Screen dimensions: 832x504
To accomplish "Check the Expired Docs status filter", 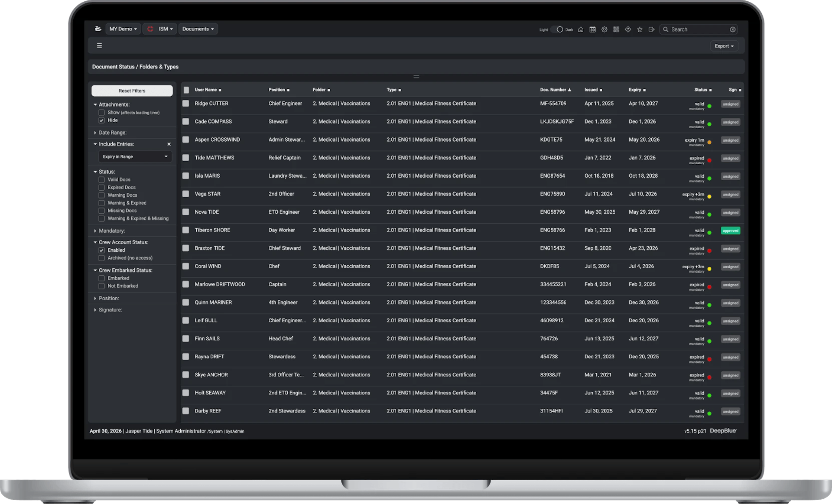I will point(101,188).
